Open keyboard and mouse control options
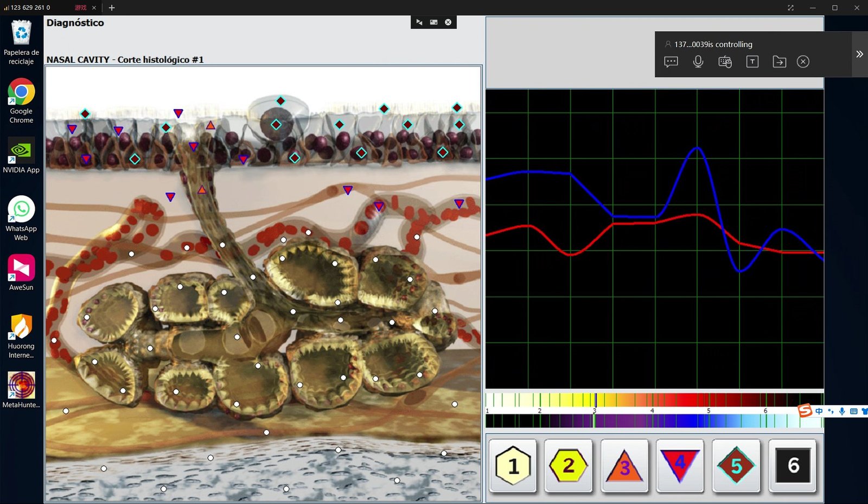This screenshot has height=504, width=868. (x=725, y=62)
